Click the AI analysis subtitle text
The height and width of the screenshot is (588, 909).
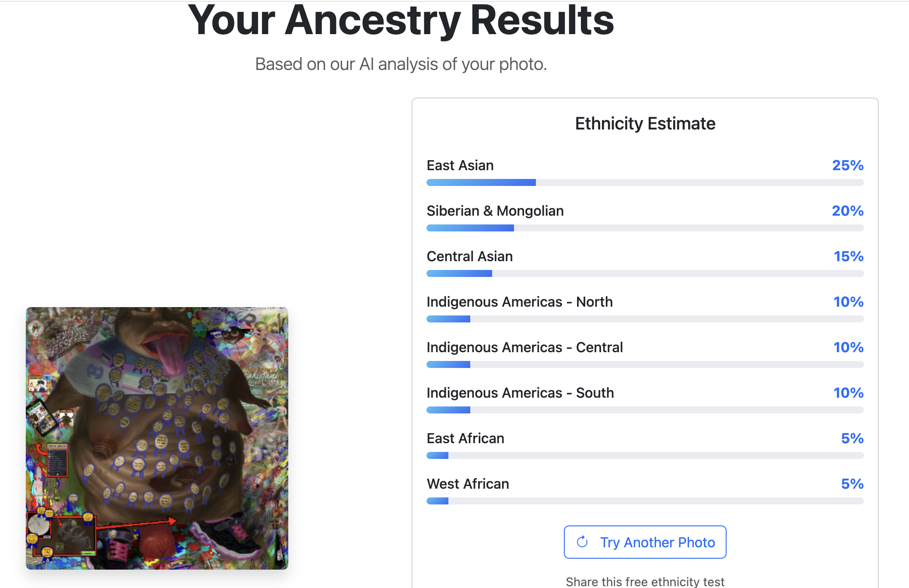click(401, 64)
